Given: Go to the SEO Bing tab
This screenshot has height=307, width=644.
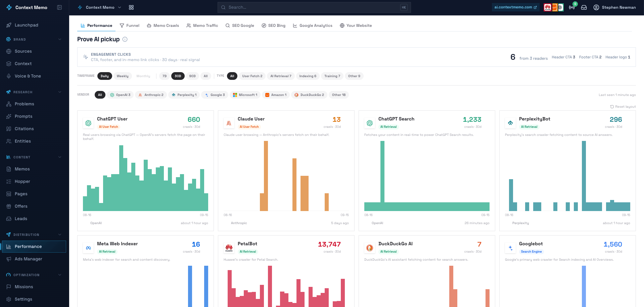Looking at the screenshot, I should (273, 25).
